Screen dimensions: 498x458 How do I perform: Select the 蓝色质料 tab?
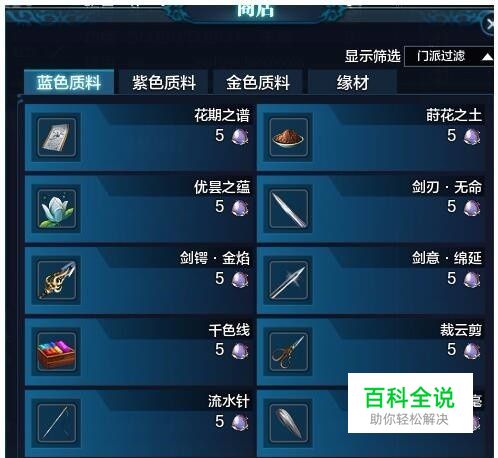[x=69, y=82]
